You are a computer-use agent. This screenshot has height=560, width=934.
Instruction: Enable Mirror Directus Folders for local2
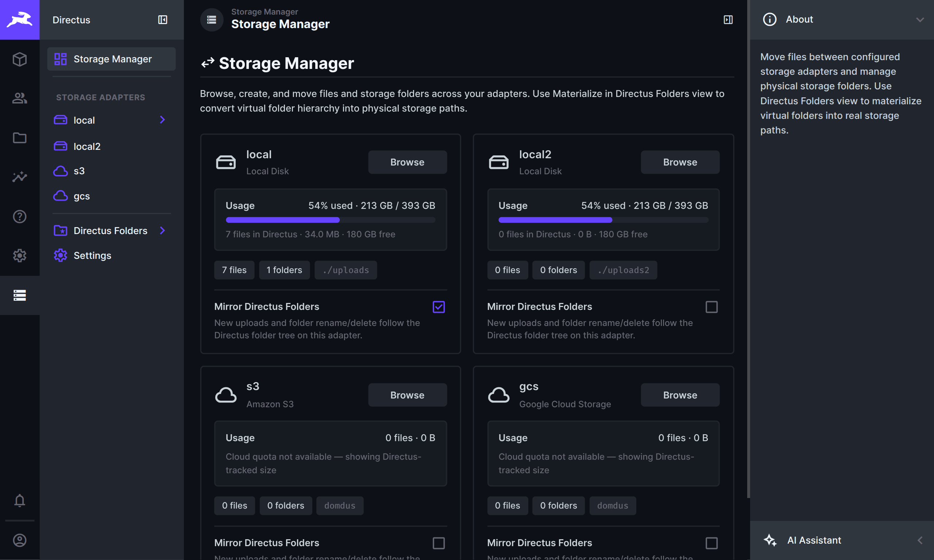coord(712,307)
